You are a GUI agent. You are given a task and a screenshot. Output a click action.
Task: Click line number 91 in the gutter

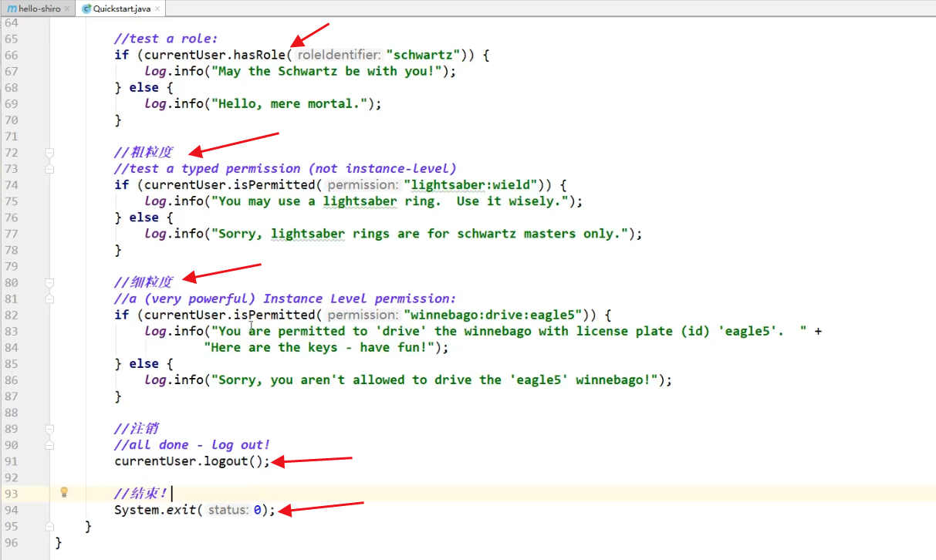[11, 461]
